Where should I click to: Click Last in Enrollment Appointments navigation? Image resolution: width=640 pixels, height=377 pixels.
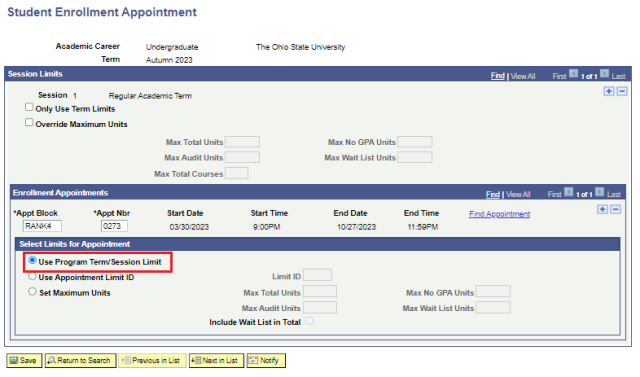(613, 194)
